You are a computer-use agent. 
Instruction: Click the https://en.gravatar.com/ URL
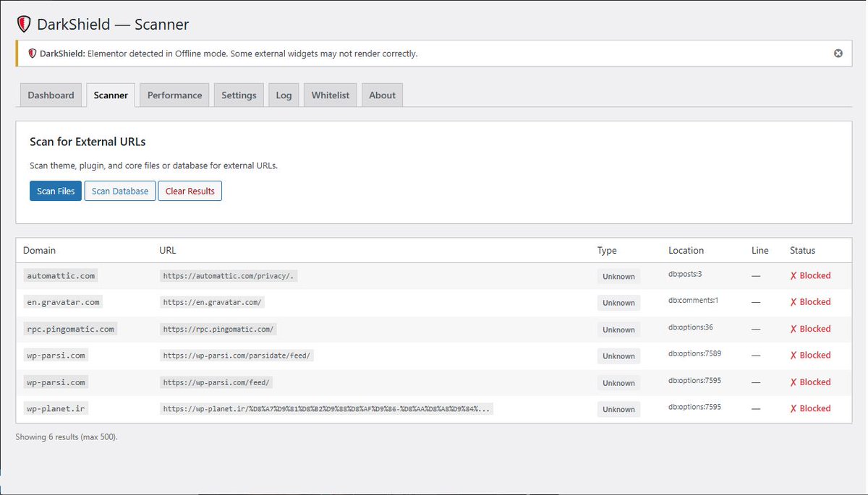point(213,303)
